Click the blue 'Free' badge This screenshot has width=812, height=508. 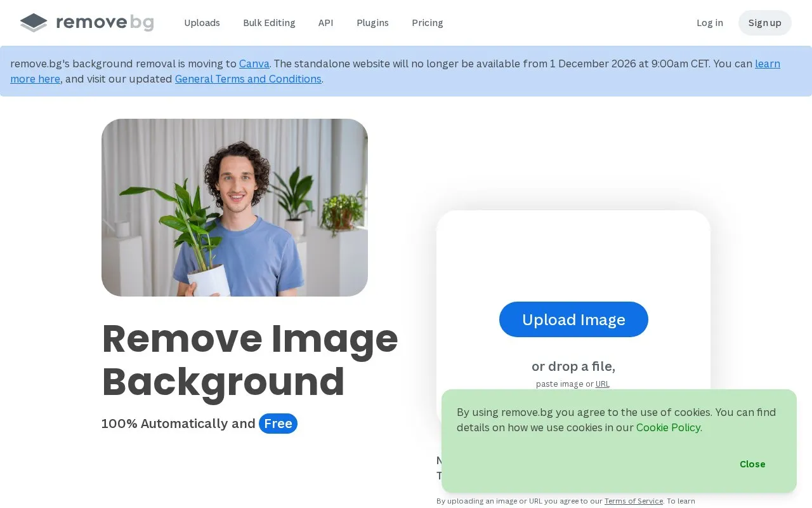(x=278, y=424)
